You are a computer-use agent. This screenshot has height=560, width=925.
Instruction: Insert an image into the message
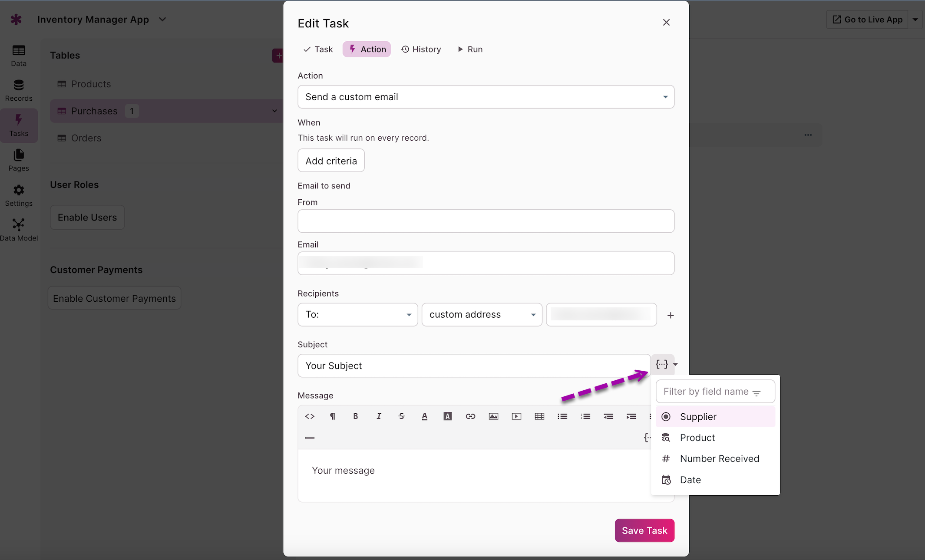(x=493, y=416)
